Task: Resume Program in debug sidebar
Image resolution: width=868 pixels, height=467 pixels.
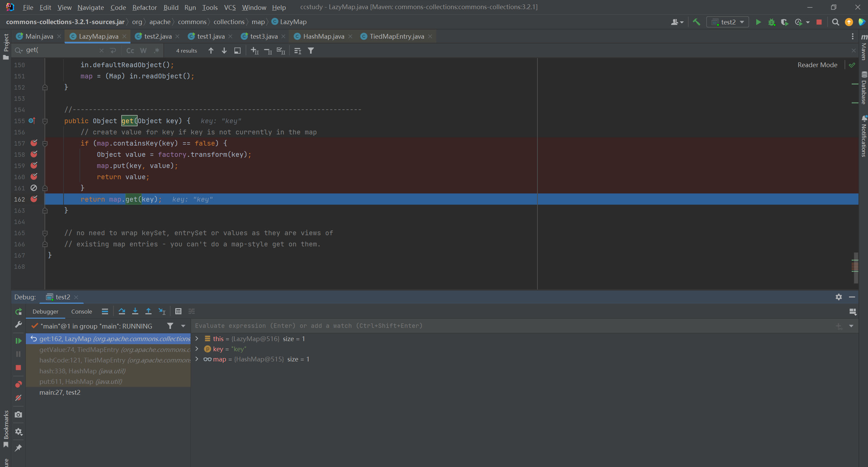Action: [x=19, y=340]
